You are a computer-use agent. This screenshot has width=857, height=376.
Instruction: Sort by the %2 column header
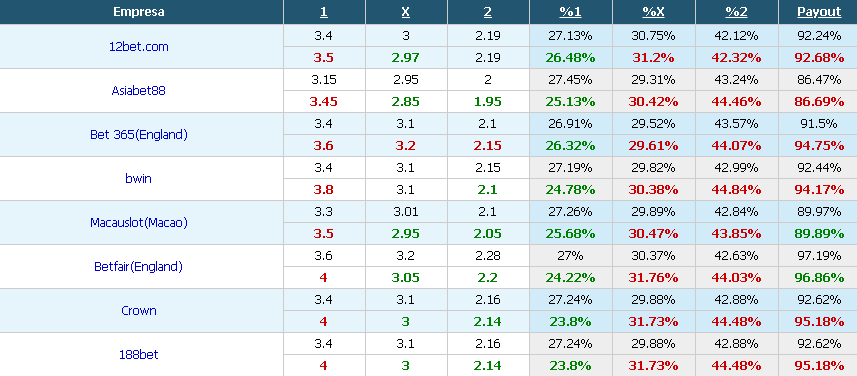736,12
